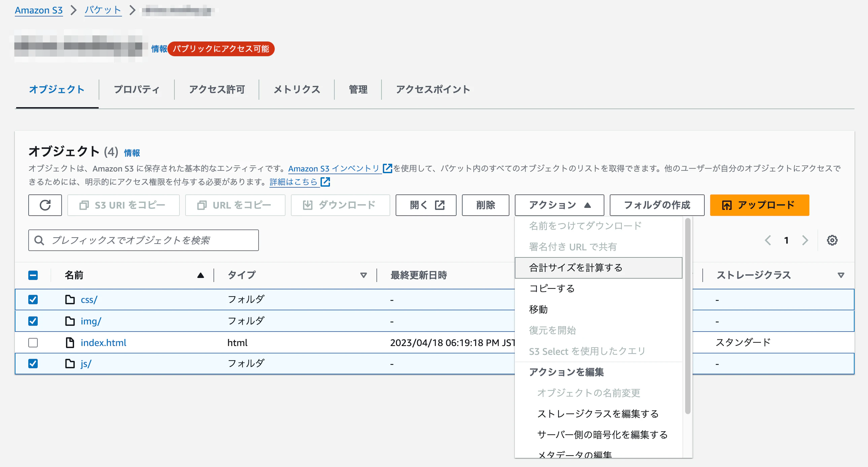Follow the バケット breadcrumb link
The image size is (868, 467).
(103, 10)
